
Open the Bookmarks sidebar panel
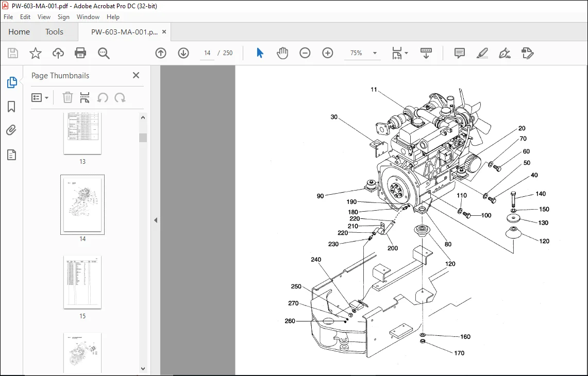[x=12, y=107]
